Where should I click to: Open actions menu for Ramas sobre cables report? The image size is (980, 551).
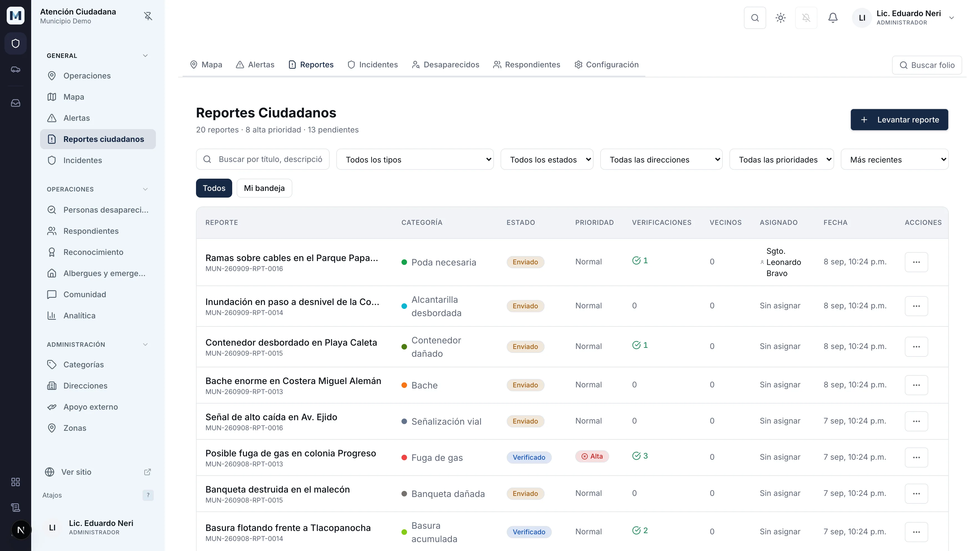click(917, 262)
